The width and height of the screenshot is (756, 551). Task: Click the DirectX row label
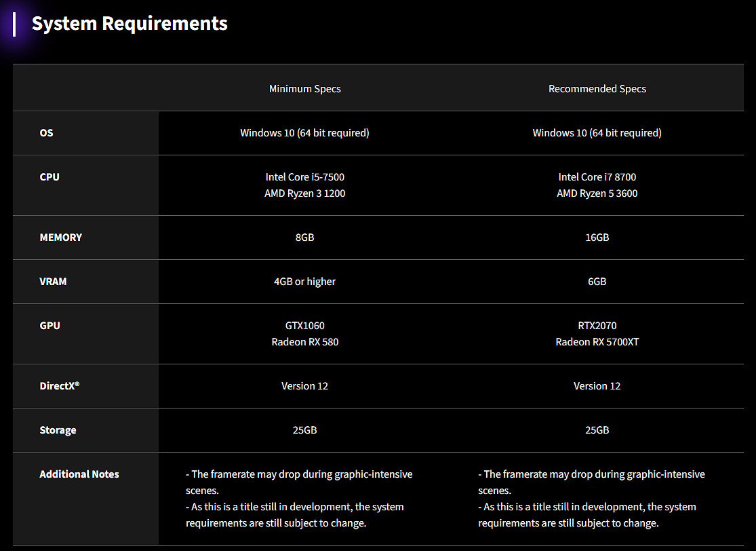pos(59,386)
